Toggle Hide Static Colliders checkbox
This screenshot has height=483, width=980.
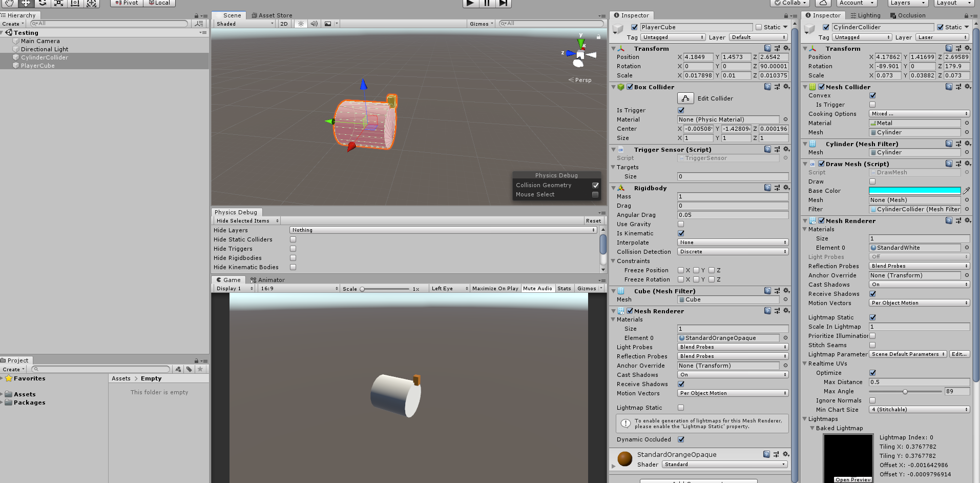[293, 239]
